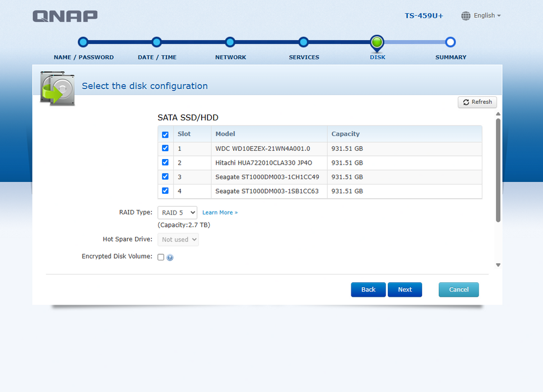Click the scrollbar down arrow
This screenshot has height=392, width=543.
point(498,265)
